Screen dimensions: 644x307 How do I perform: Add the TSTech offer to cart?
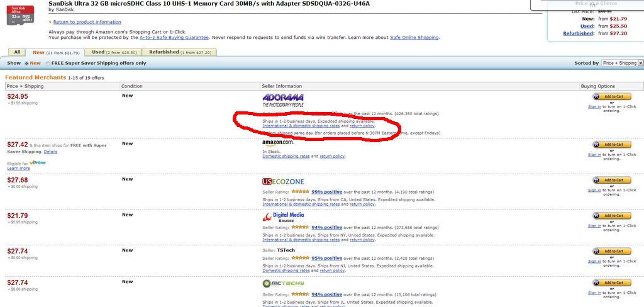point(611,251)
